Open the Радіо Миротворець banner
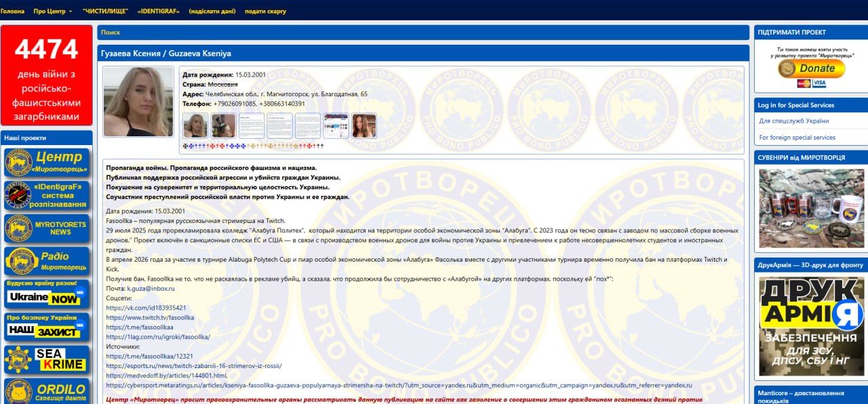The width and height of the screenshot is (868, 404). [x=47, y=261]
